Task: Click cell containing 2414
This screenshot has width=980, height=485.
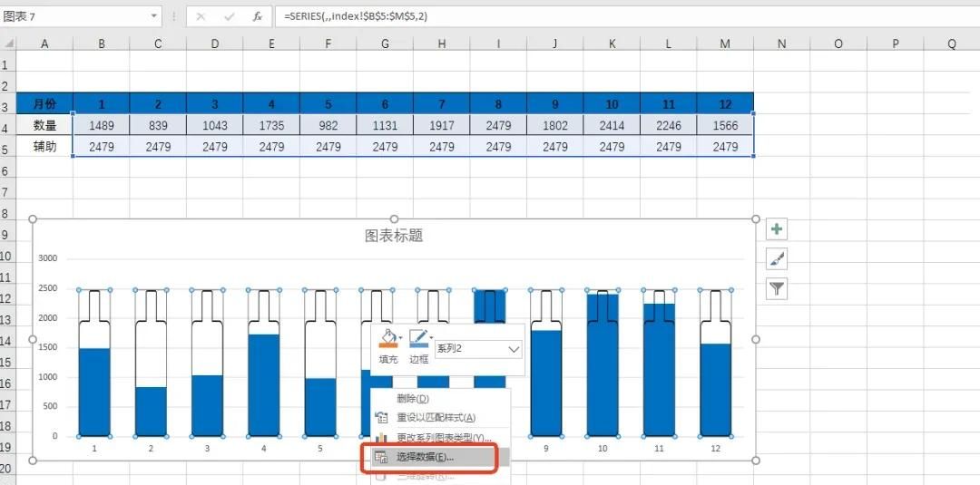Action: [x=612, y=125]
